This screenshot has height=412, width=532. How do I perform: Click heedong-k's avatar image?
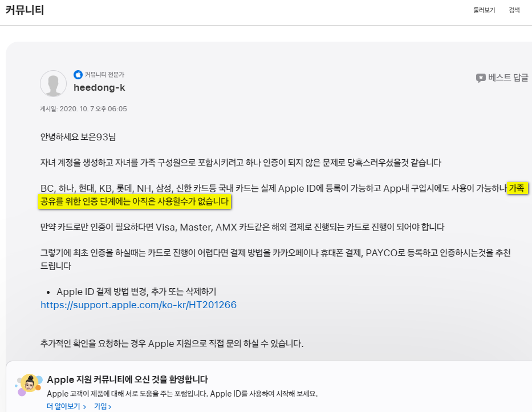coord(53,83)
